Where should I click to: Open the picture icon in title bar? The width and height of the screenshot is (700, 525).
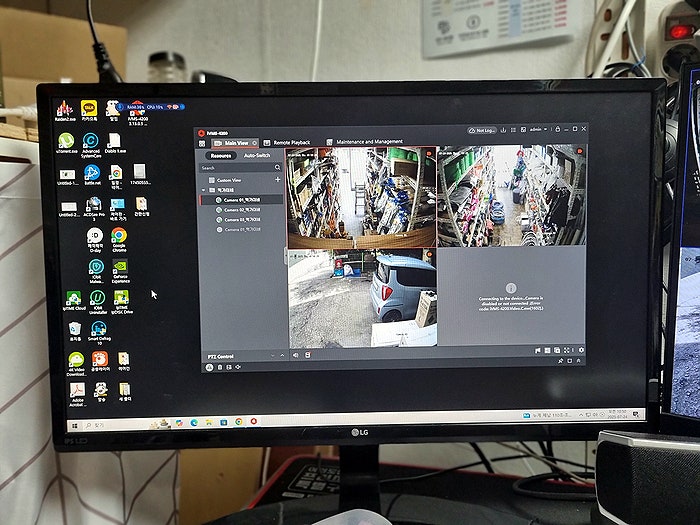[x=523, y=130]
